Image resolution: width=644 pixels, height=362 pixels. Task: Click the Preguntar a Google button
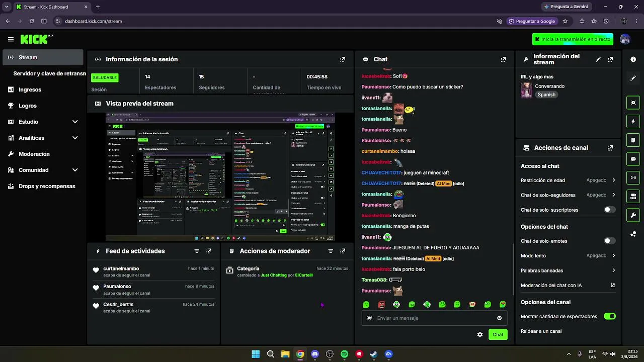click(x=532, y=21)
